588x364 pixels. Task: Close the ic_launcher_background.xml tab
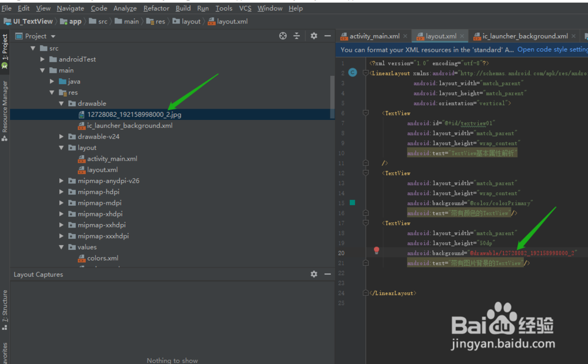[573, 36]
